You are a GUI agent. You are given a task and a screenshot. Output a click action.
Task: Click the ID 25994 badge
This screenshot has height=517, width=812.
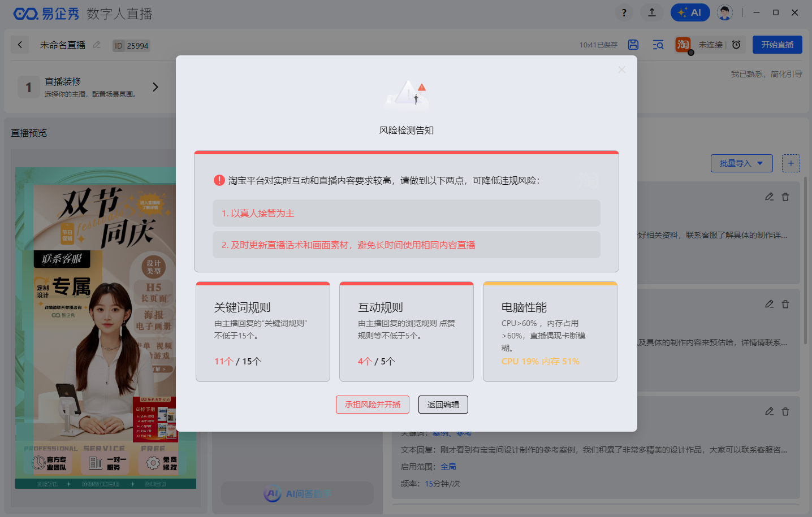(x=131, y=46)
